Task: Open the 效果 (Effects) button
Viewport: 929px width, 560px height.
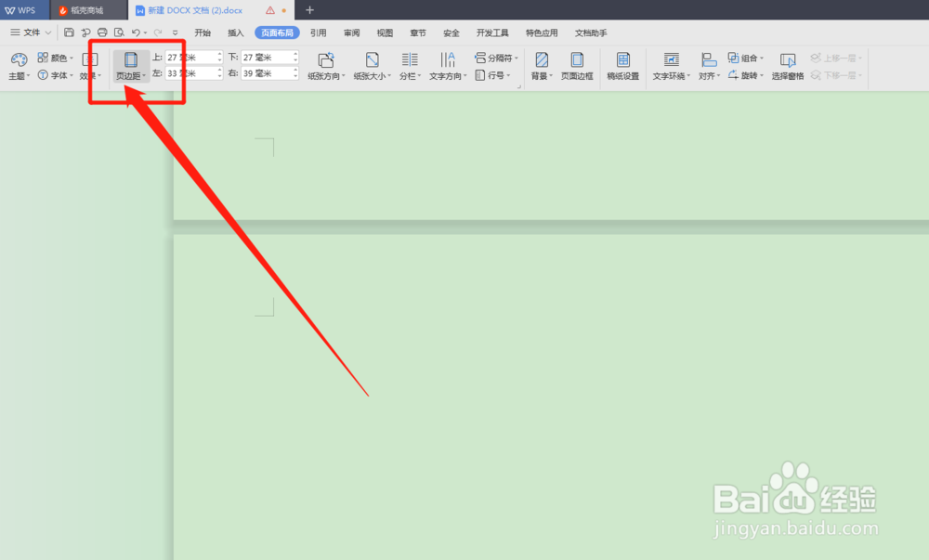Action: coord(90,66)
